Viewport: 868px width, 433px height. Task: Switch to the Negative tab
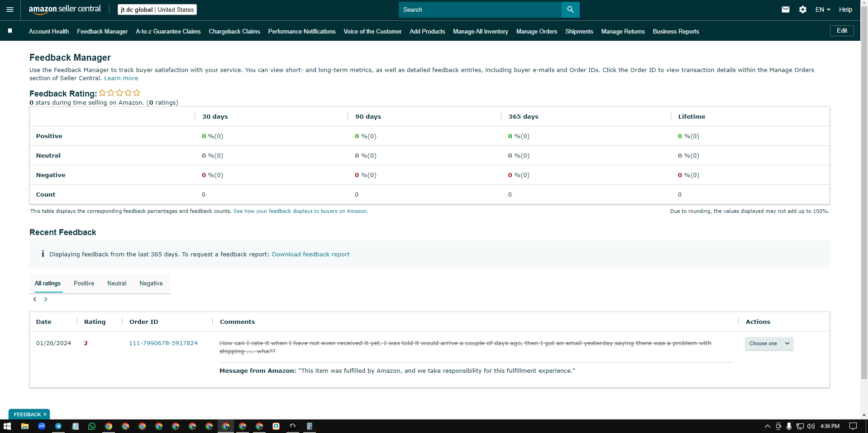151,283
